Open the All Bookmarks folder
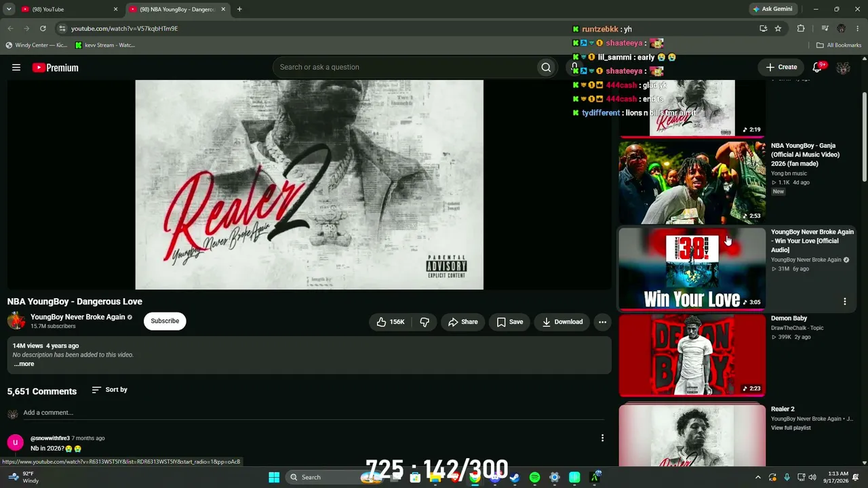This screenshot has height=488, width=868. pyautogui.click(x=839, y=45)
